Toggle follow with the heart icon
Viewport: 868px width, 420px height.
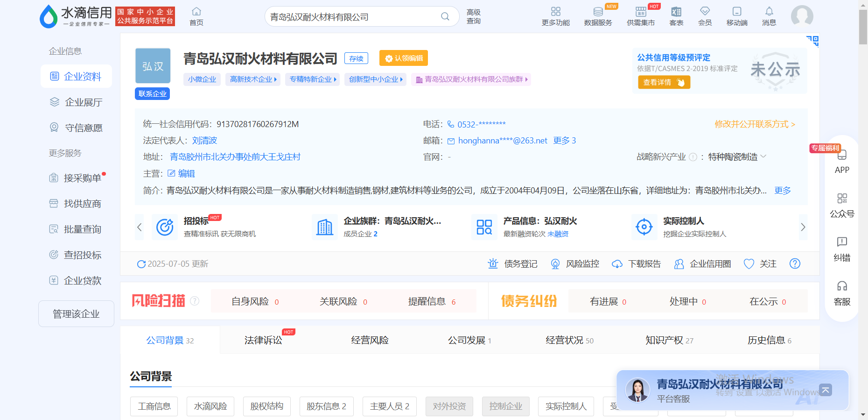point(749,264)
